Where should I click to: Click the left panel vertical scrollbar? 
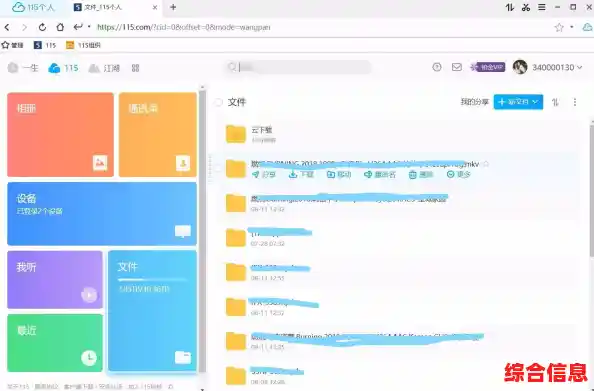(202, 231)
